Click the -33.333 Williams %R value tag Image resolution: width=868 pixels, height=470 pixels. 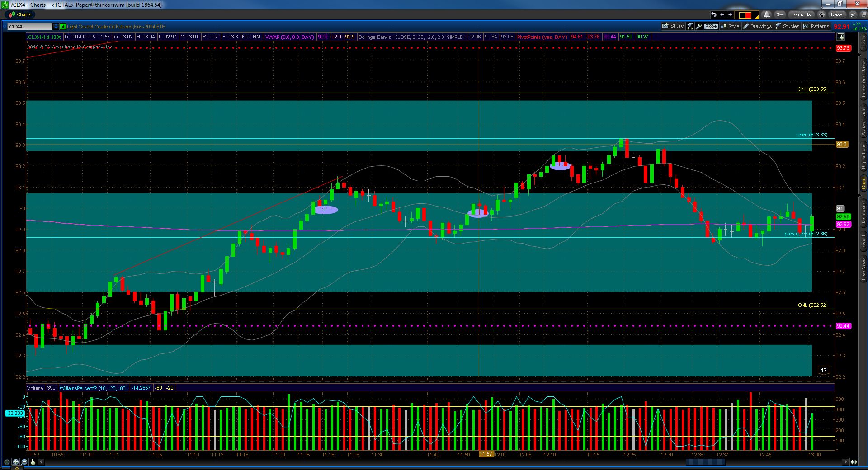pos(15,413)
